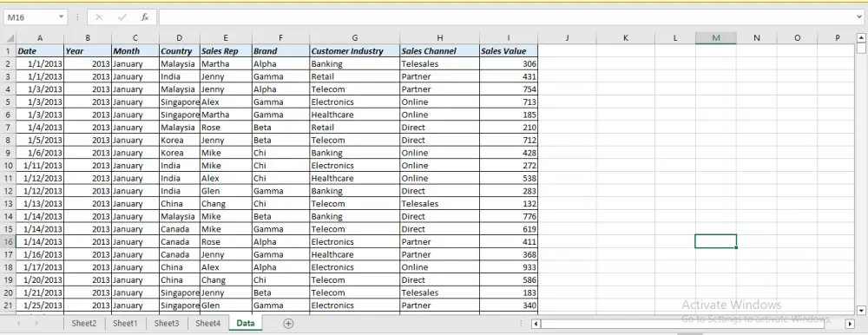Click the cell with date 1/25/2013
Screen dimensions: 868x335
[x=40, y=305]
